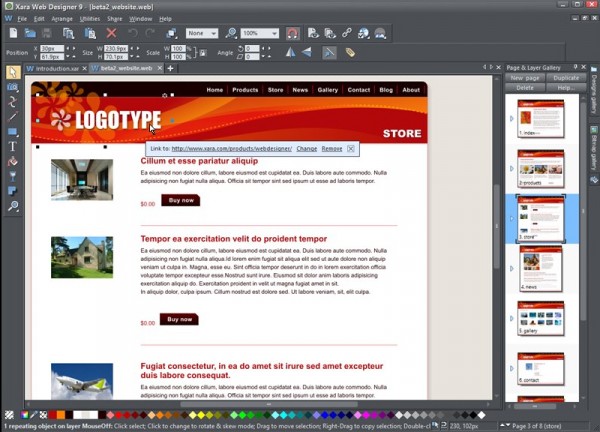Click Remove in the link popup
The width and height of the screenshot is (600, 432).
point(332,148)
